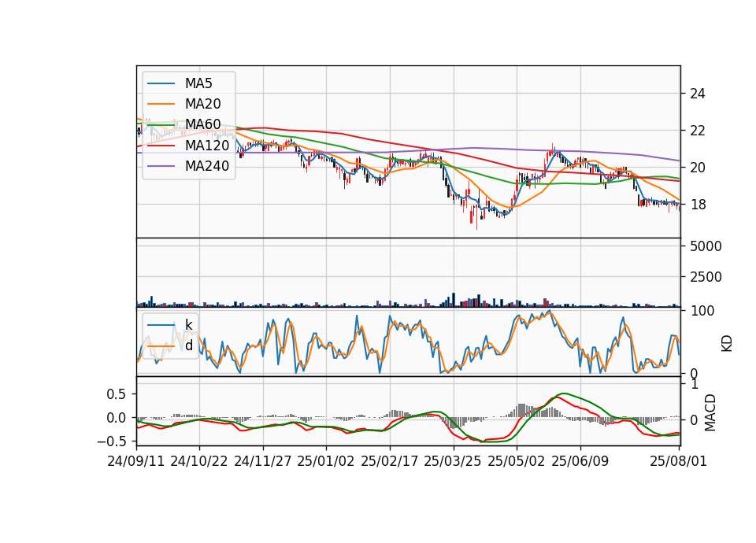The height and width of the screenshot is (543, 756).
Task: Click the volume axis value 5000
Action: (706, 246)
